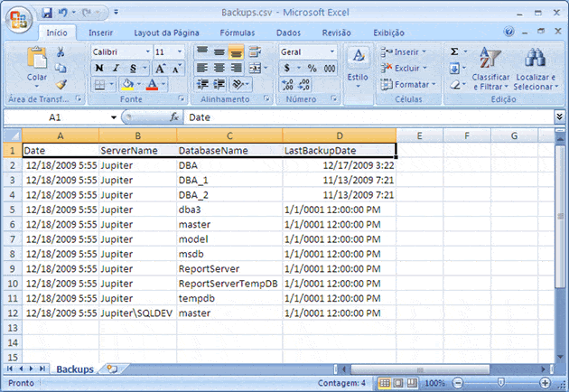Open Localizar e Selecionar menu
The width and height of the screenshot is (569, 392).
(536, 69)
